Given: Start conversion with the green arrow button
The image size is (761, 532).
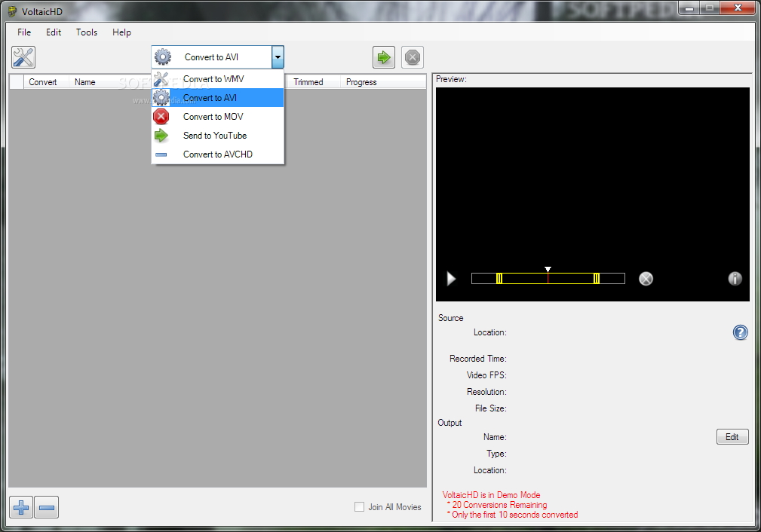Looking at the screenshot, I should [383, 57].
